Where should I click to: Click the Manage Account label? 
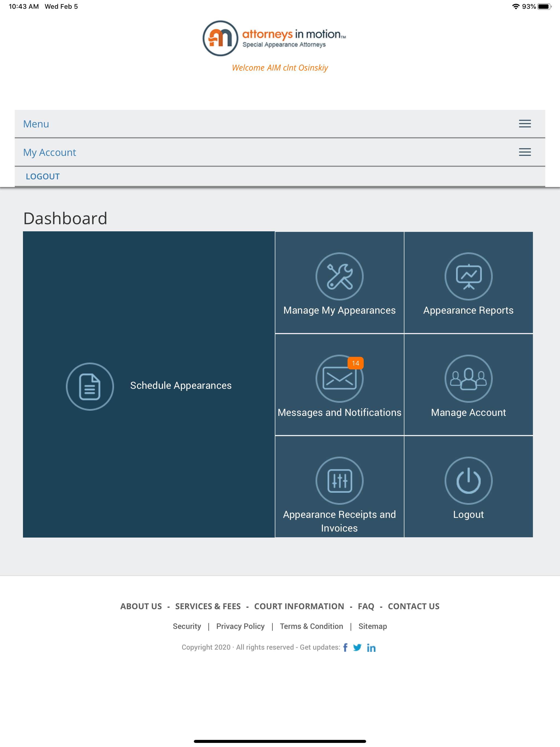[468, 412]
